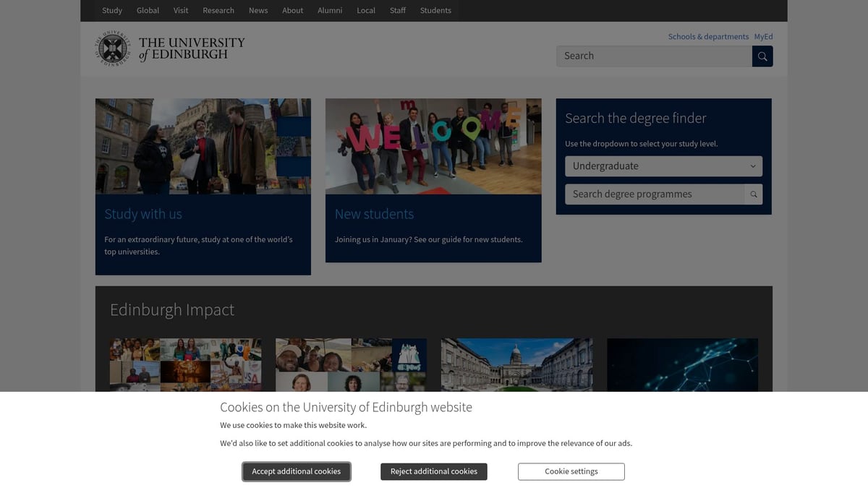868x488 pixels.
Task: Open the News menu item
Action: tap(258, 10)
